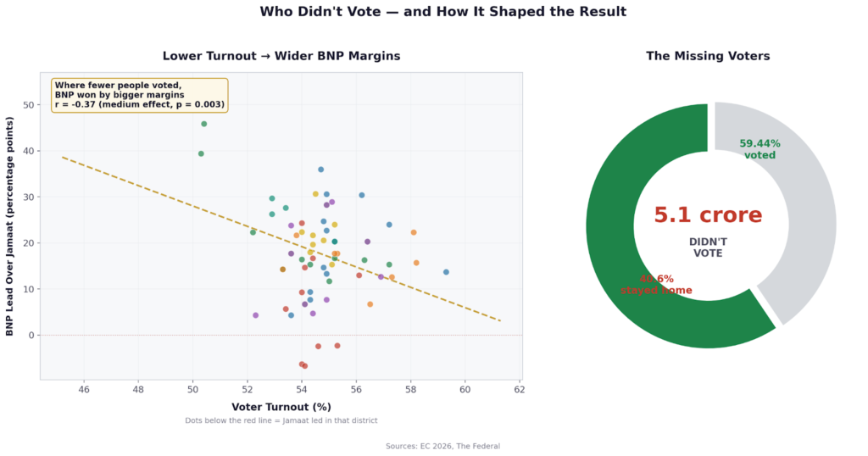Click the footnote about dots below the red line
This screenshot has width=868, height=456.
pyautogui.click(x=281, y=420)
